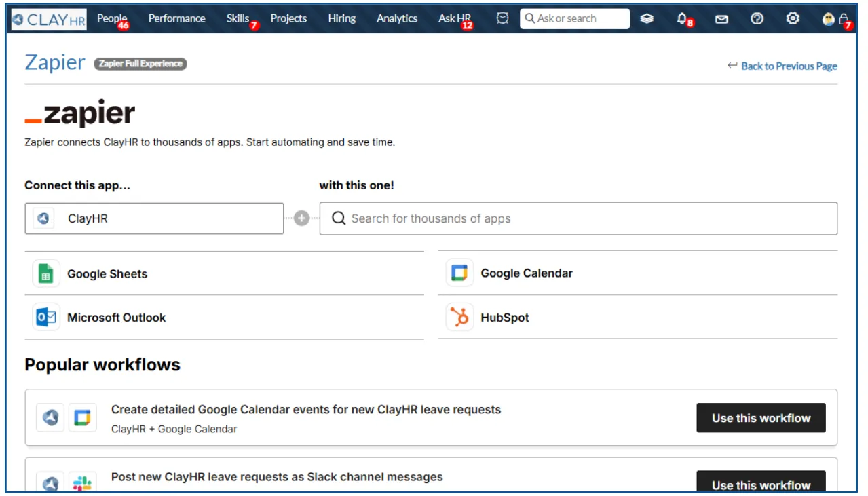Click Use this workflow for Google Calendar

tap(761, 418)
